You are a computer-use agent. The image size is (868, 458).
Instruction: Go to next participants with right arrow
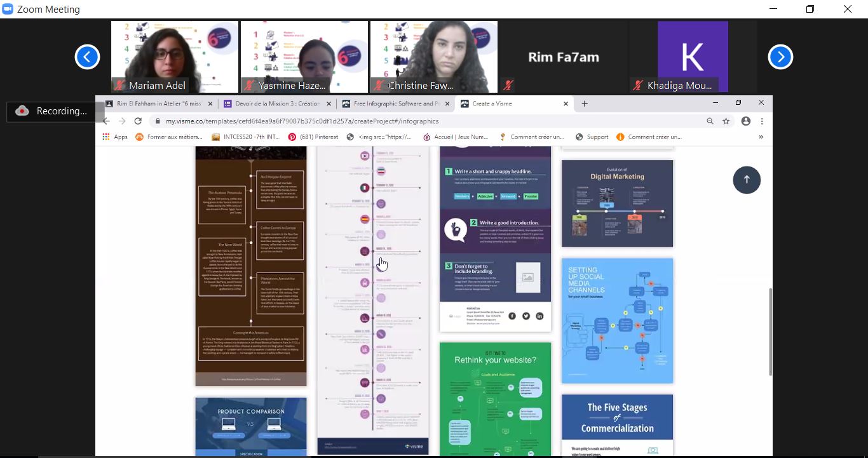coord(780,57)
